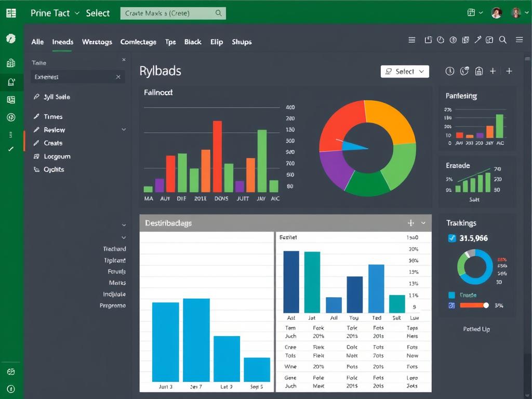Image resolution: width=532 pixels, height=399 pixels.
Task: Switch to the Shups tab
Action: 242,42
